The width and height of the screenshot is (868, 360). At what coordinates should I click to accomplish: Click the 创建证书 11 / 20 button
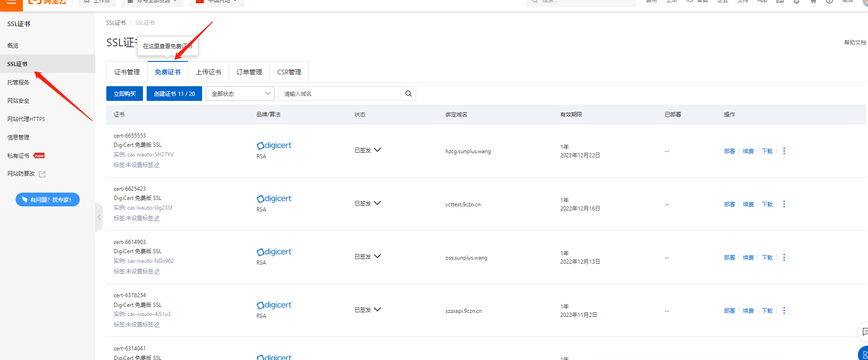[174, 94]
